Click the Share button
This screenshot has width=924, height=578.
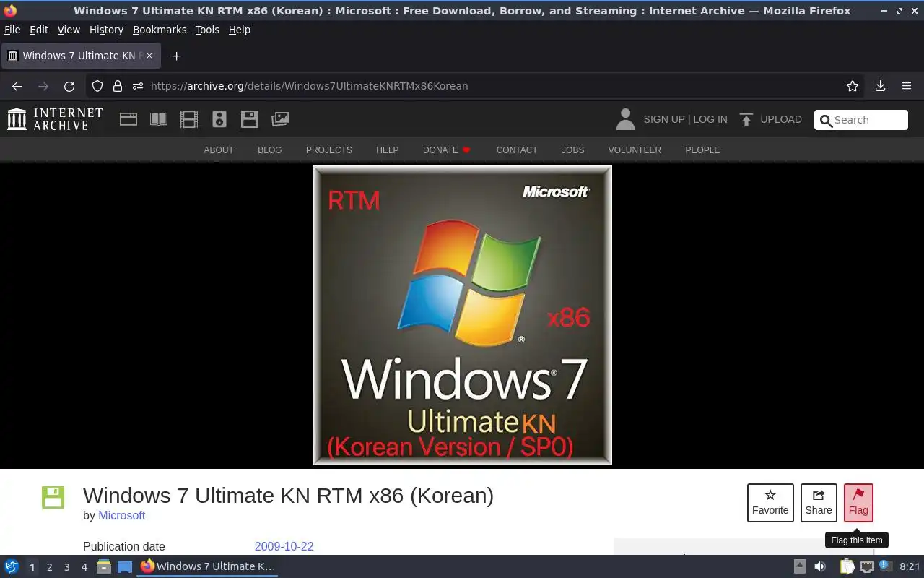pos(819,503)
